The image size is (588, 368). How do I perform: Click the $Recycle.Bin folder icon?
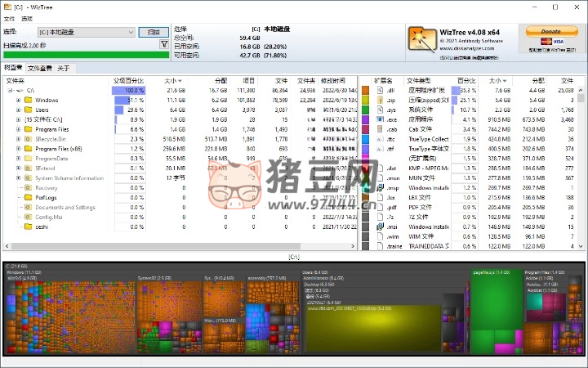(29, 139)
